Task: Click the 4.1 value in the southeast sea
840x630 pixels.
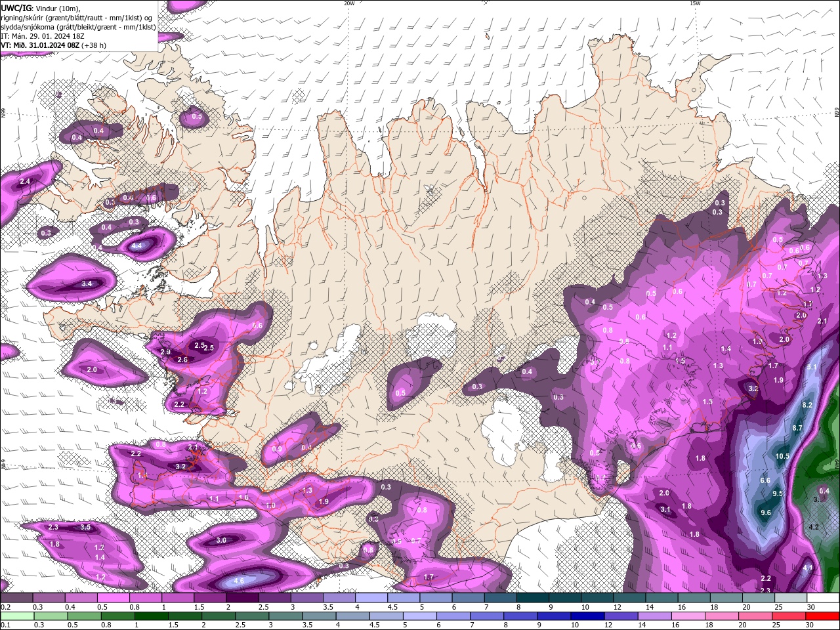Action: tap(808, 568)
